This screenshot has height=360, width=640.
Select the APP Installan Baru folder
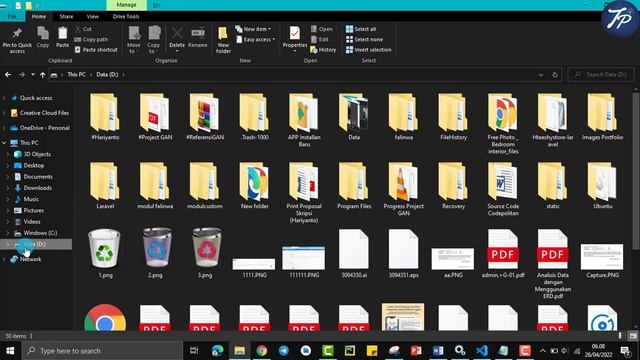304,120
